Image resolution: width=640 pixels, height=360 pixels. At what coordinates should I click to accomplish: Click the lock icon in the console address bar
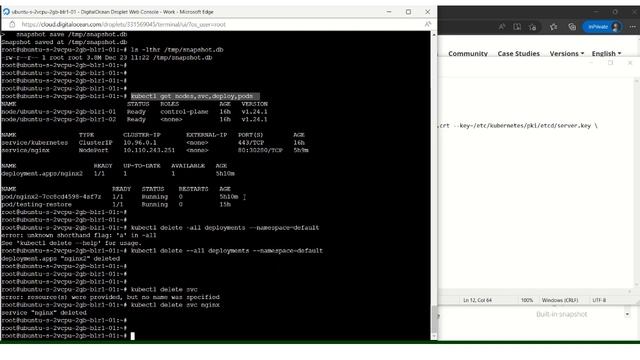(12, 24)
